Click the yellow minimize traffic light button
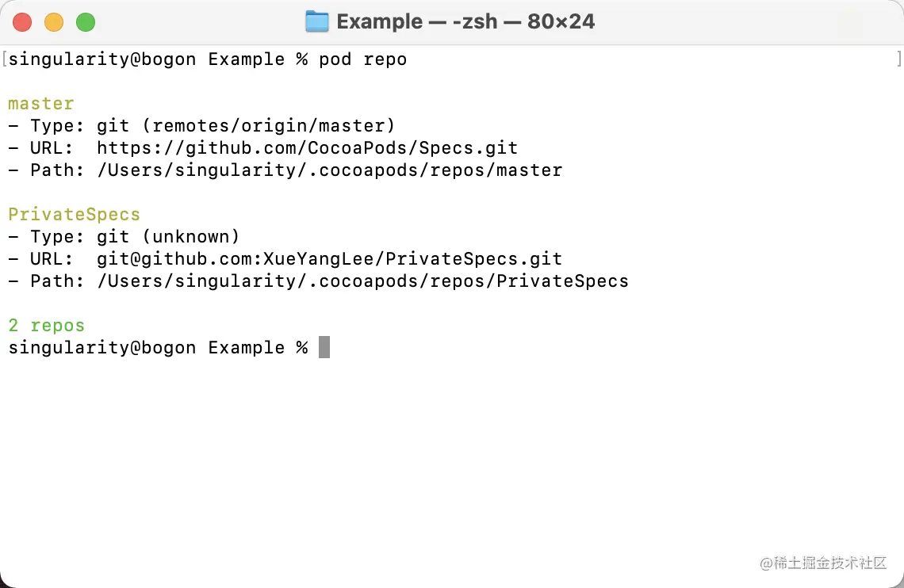 (54, 22)
